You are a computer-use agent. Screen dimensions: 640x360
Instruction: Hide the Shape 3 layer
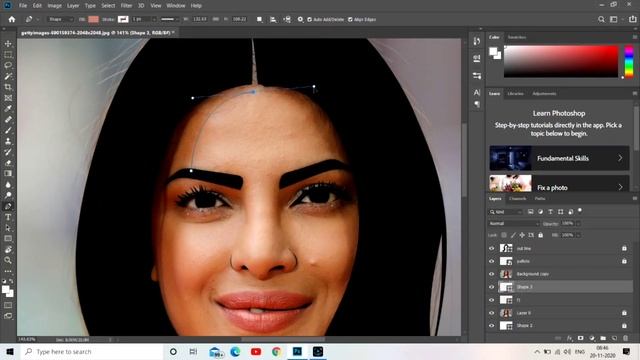491,287
